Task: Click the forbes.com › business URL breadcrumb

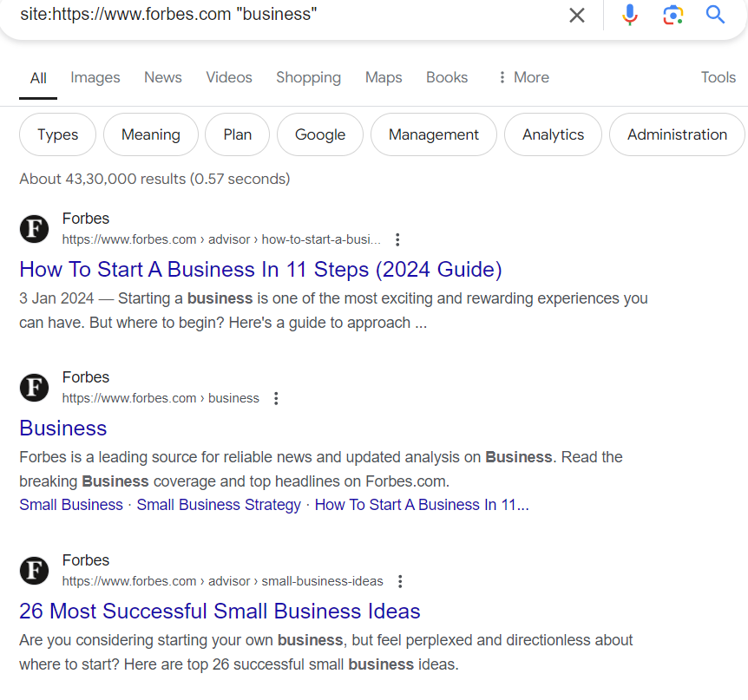Action: [161, 398]
